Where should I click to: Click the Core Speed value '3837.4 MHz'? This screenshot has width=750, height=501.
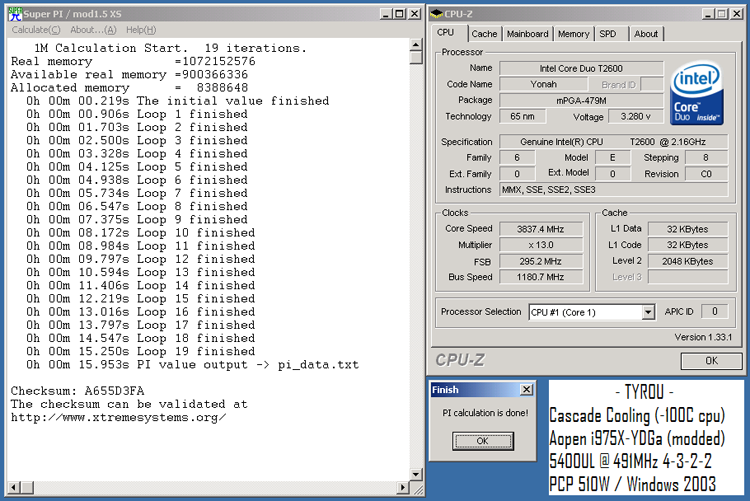coord(540,229)
